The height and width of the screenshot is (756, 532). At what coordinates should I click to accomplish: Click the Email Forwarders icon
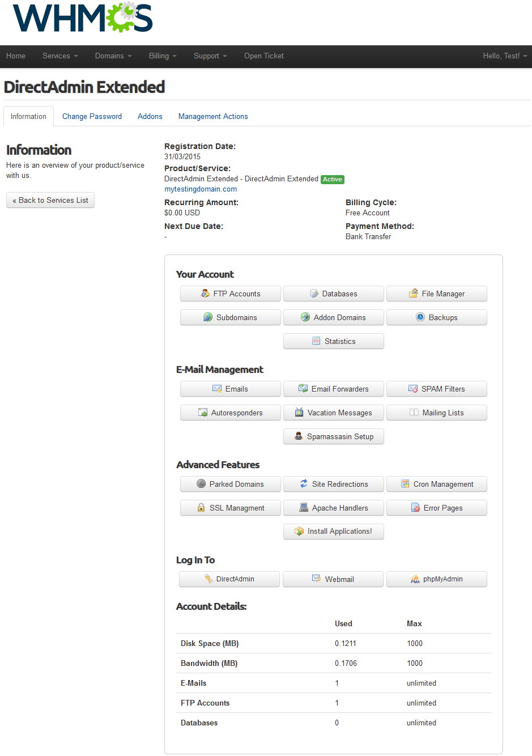(303, 389)
